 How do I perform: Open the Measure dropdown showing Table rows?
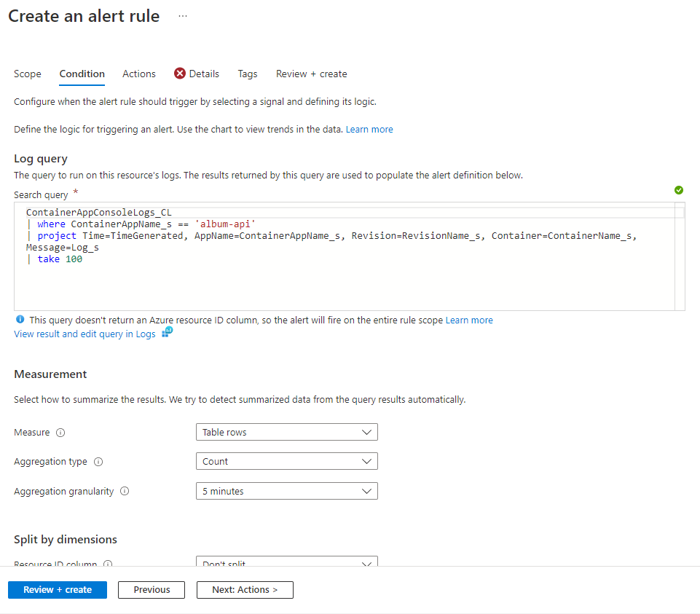286,432
